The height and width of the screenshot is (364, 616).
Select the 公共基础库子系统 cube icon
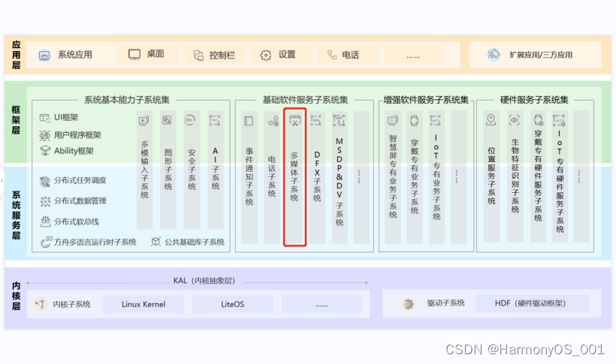coord(156,242)
